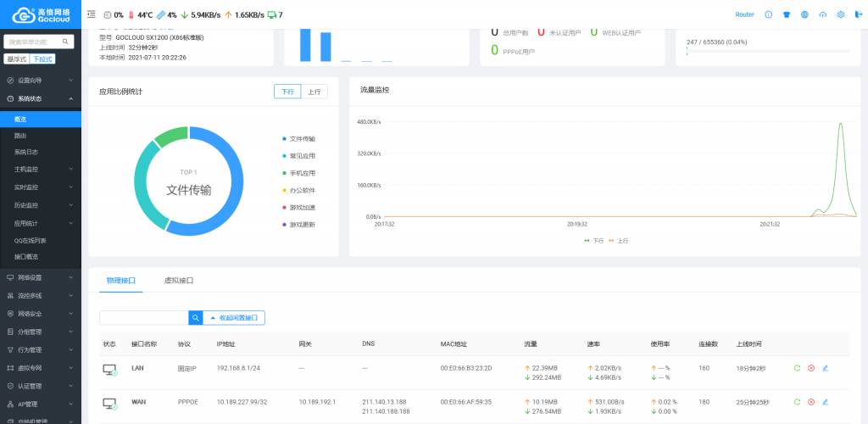Click the info circle icon in the header
Viewport: 868px width, 424px height.
[768, 15]
